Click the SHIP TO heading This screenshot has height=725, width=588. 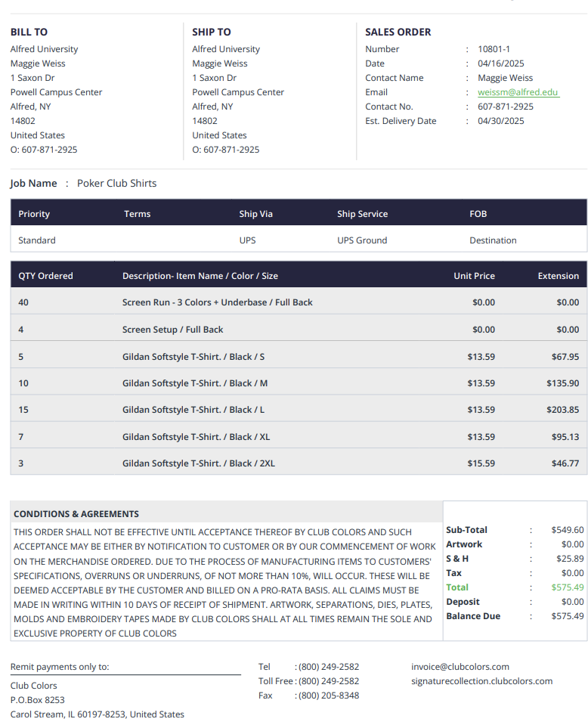(x=212, y=32)
